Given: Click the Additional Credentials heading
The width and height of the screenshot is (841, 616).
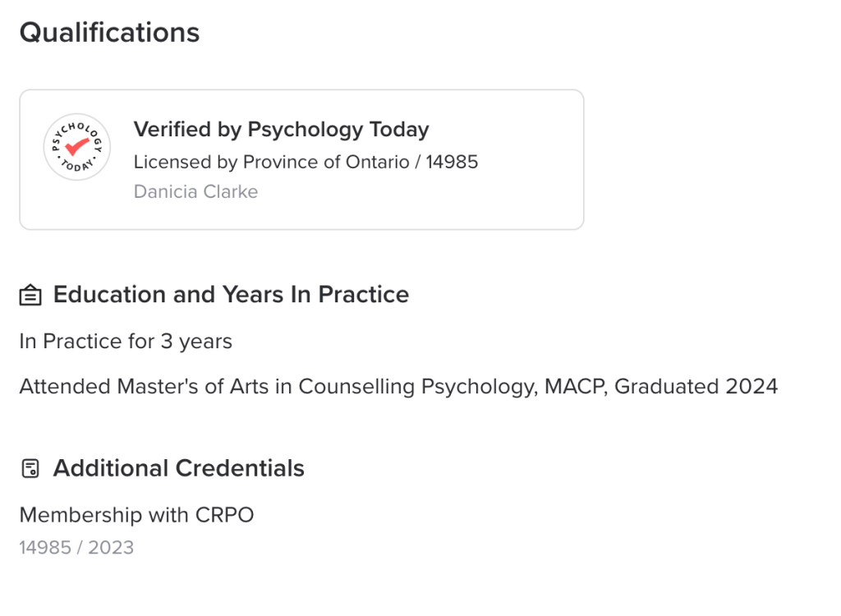Looking at the screenshot, I should click(x=178, y=468).
